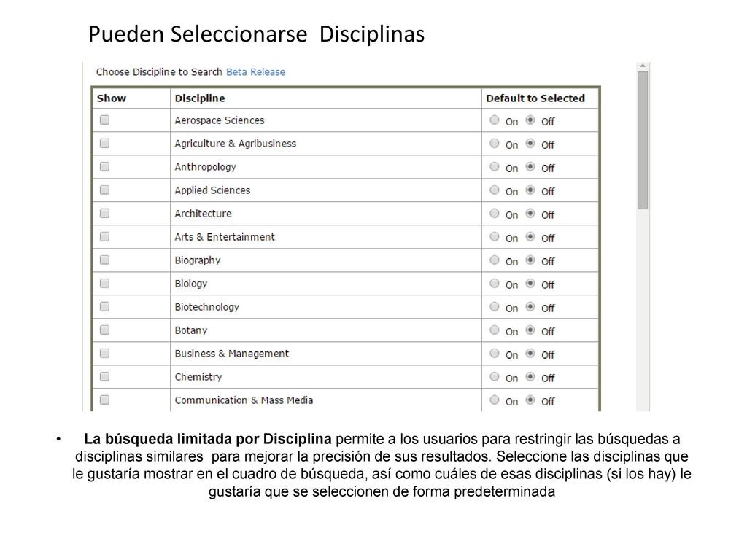Click the Discipline column header
Image resolution: width=747 pixels, height=560 pixels.
point(200,98)
